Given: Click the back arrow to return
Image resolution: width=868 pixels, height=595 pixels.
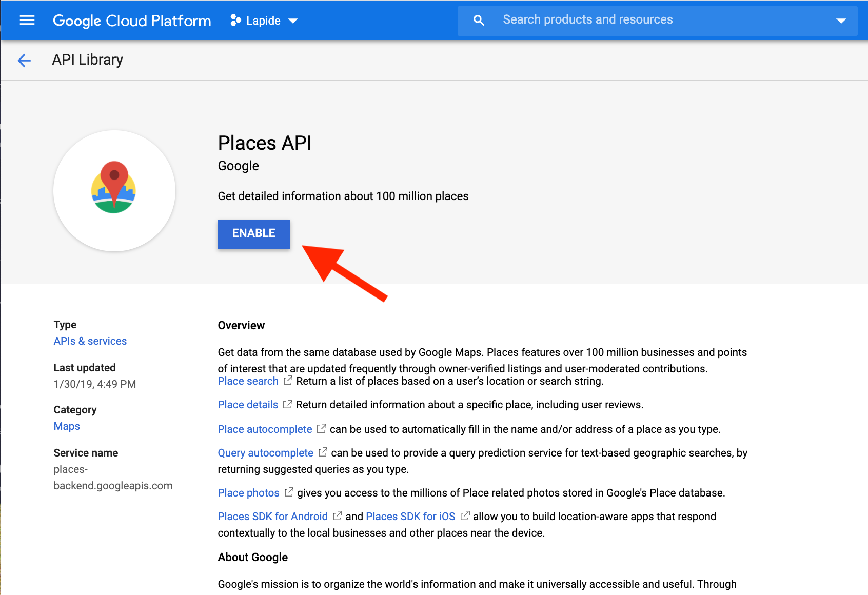Looking at the screenshot, I should 24,60.
